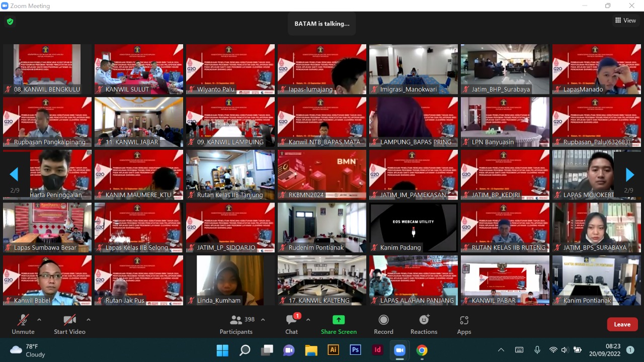Select the 08. KANWIL BENGKULU video tile
Screen dimensions: 644x362
(47, 69)
